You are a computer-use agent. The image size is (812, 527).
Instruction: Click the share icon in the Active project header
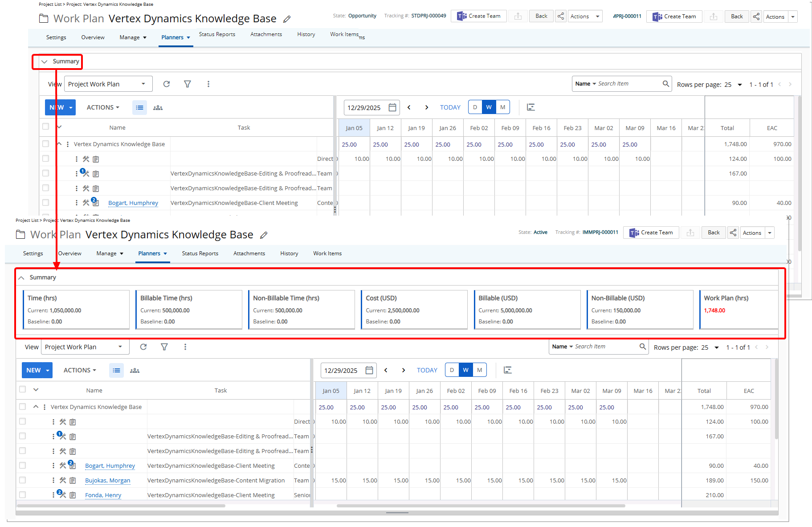733,233
